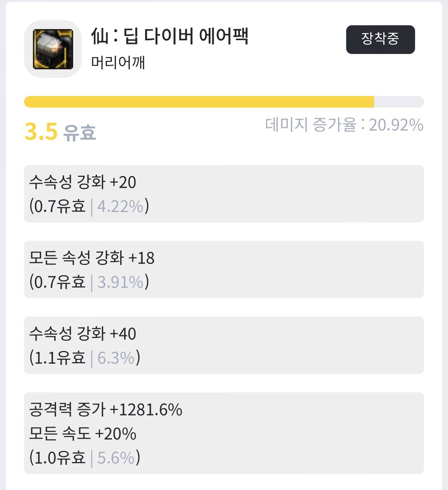Click the 모든 속도 +20% line
Image resolution: width=448 pixels, height=490 pixels.
(83, 434)
